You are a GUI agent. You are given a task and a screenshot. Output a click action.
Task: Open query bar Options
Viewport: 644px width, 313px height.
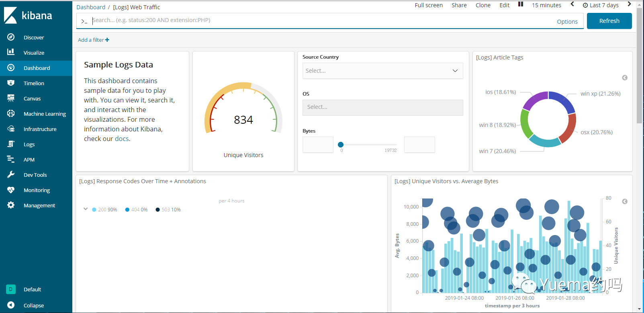pos(567,22)
